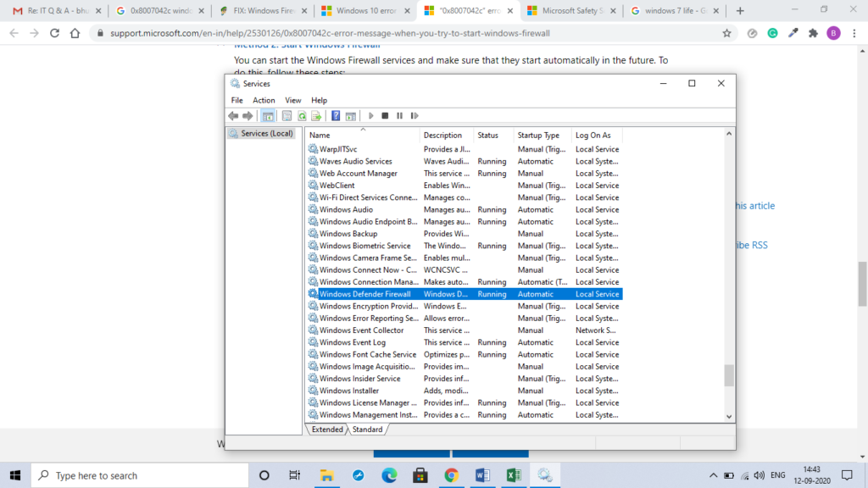Open the View menu

[293, 100]
